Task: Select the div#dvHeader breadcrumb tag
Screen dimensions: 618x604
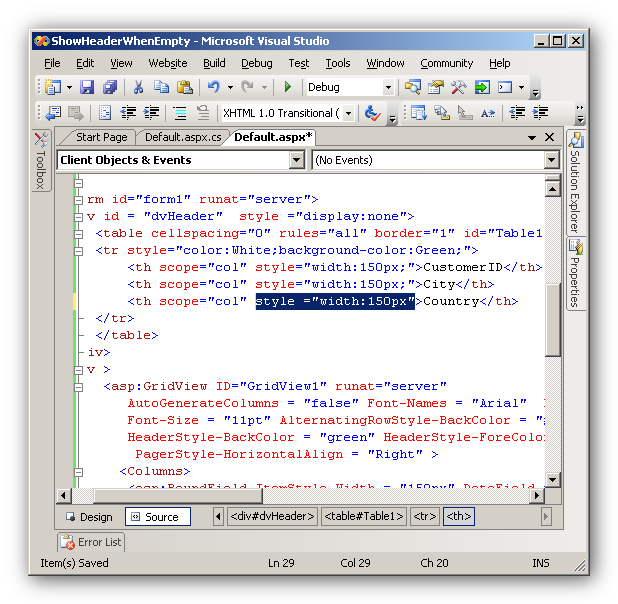Action: pyautogui.click(x=272, y=517)
